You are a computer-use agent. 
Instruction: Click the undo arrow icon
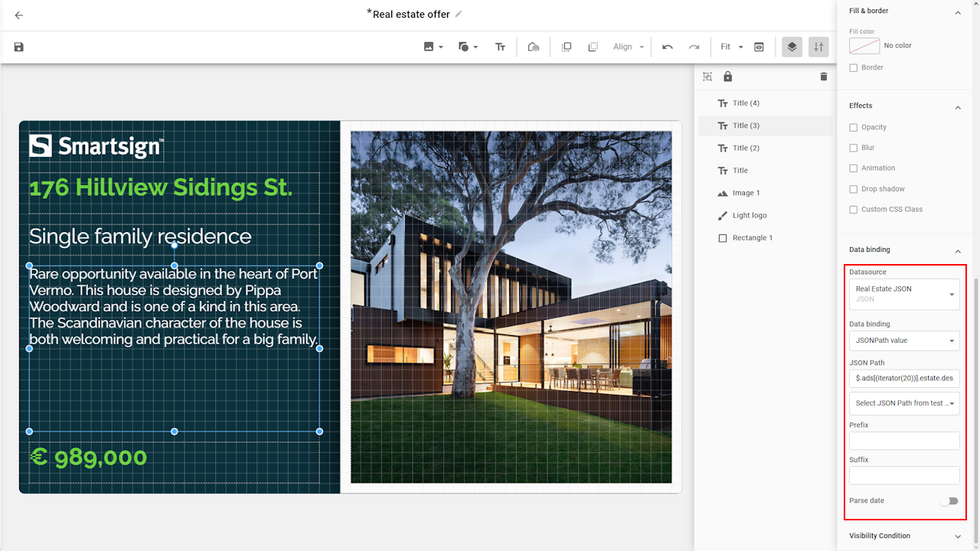pyautogui.click(x=668, y=47)
